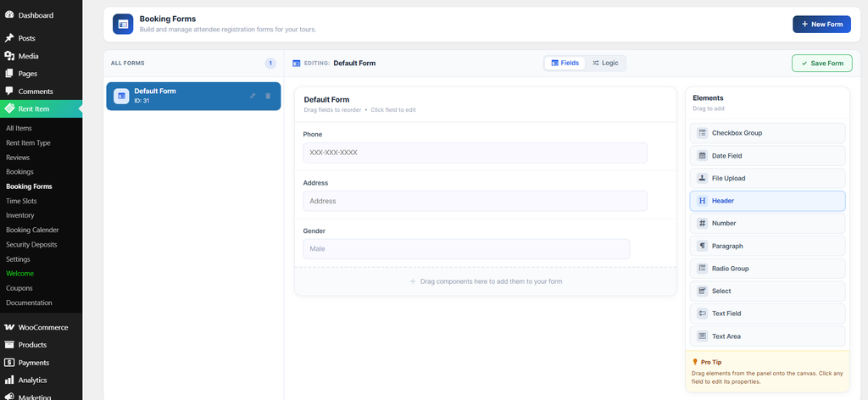The width and height of the screenshot is (868, 400).
Task: Click the Pages icon in sidebar
Action: [8, 74]
